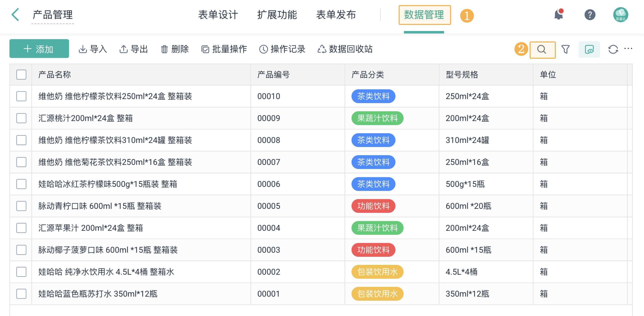Click 导入 import
This screenshot has height=316, width=644.
tap(93, 49)
